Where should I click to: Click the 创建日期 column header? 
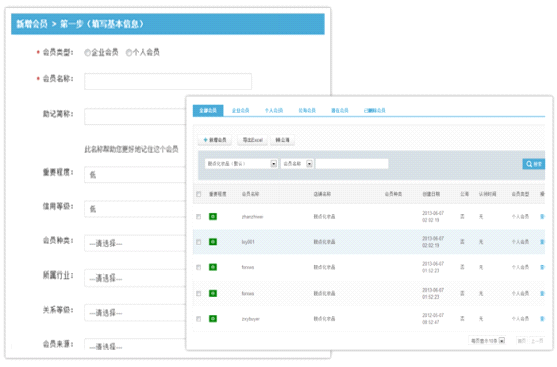(431, 194)
